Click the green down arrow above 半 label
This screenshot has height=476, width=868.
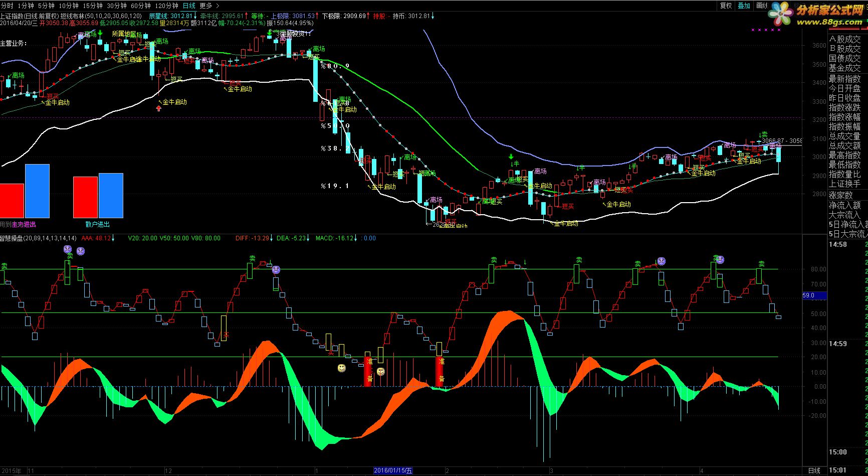(511, 157)
